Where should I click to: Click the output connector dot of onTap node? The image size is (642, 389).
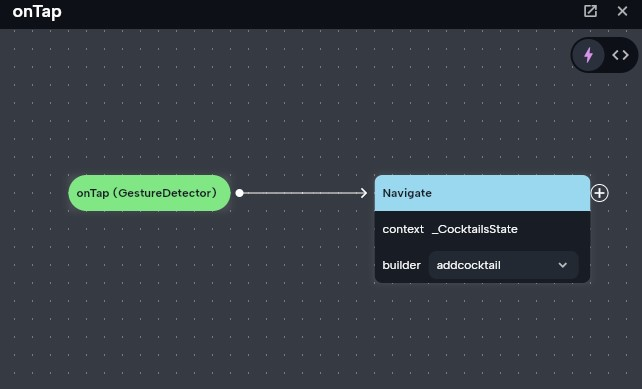click(x=240, y=193)
